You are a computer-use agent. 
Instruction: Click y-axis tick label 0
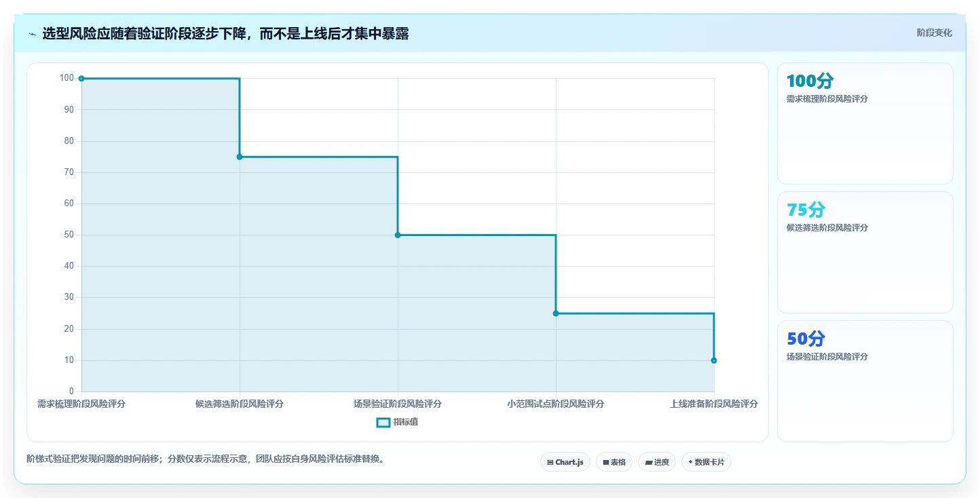pyautogui.click(x=71, y=391)
